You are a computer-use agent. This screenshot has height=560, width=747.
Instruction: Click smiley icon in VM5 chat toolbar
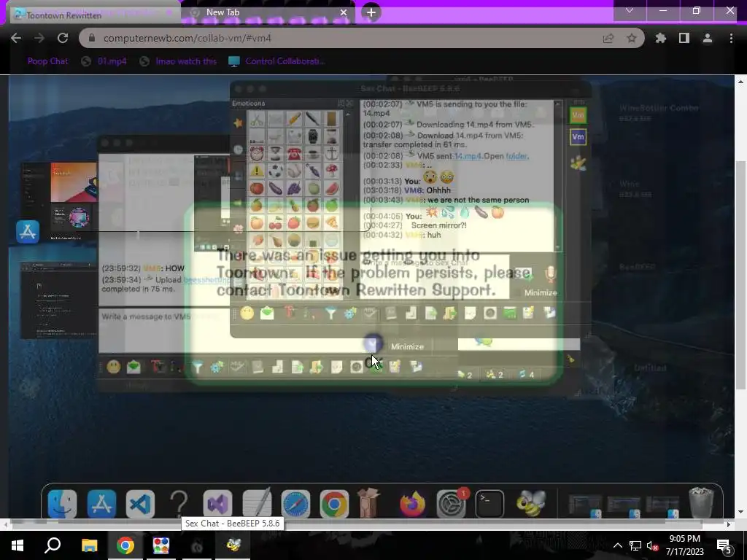click(113, 367)
